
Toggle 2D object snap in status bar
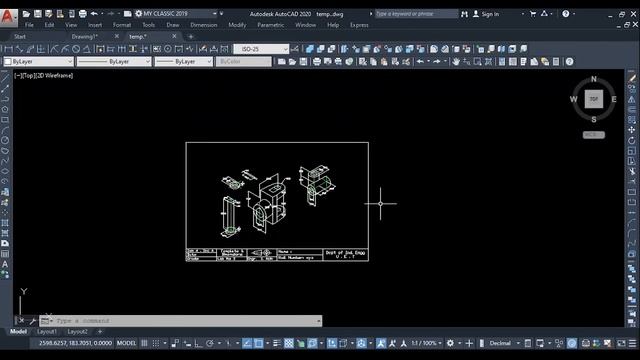259,343
